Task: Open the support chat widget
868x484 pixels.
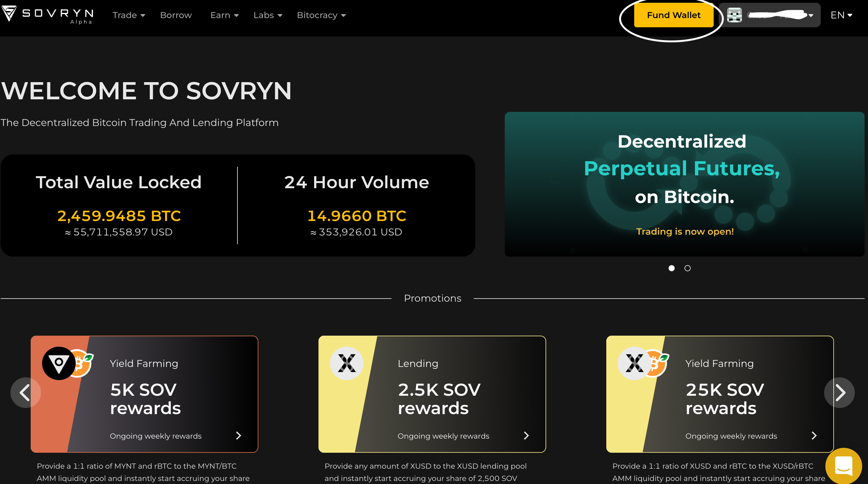Action: click(x=844, y=466)
